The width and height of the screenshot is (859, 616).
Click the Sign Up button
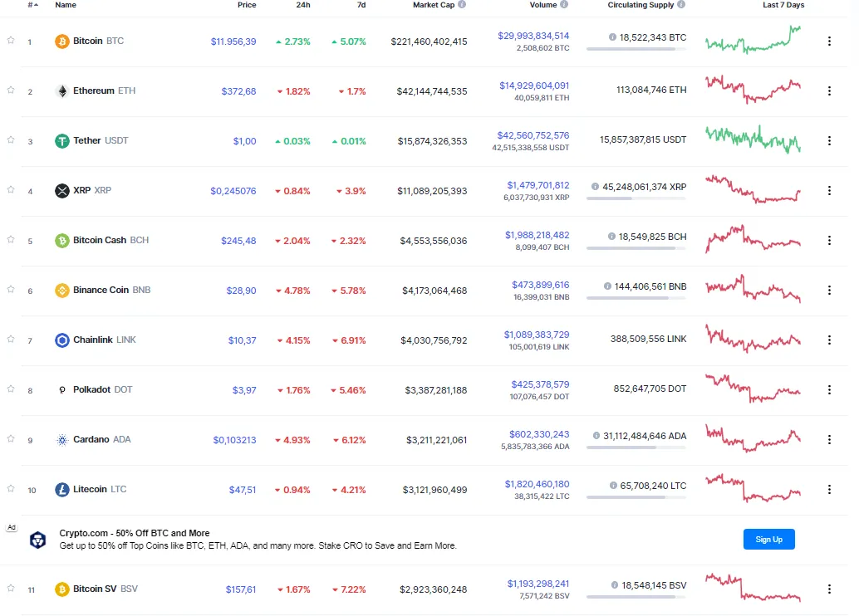768,540
